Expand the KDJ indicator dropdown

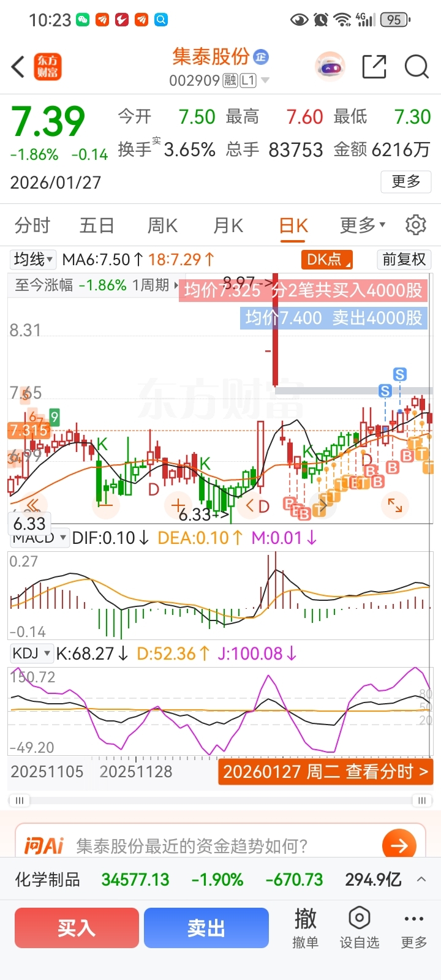coord(31,654)
